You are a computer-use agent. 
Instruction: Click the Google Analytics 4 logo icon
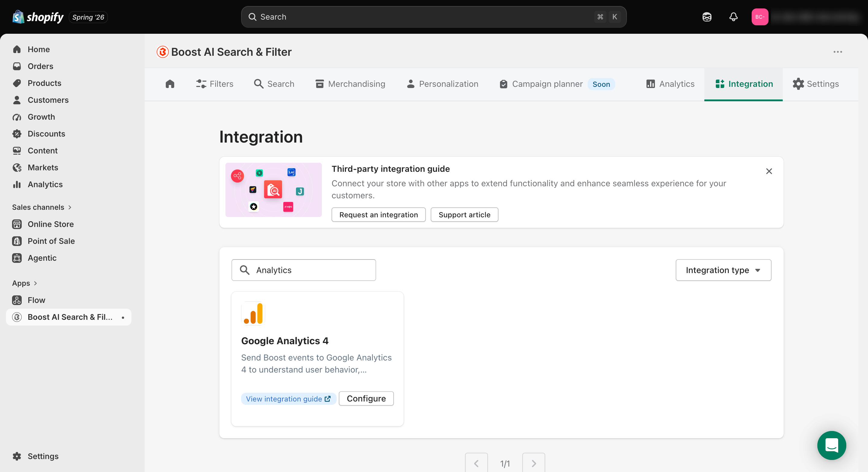click(x=253, y=313)
